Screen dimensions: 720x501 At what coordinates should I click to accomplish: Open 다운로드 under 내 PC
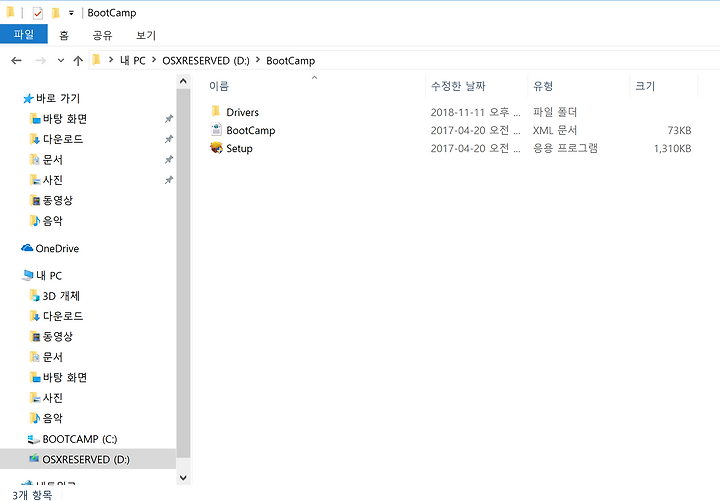point(63,316)
